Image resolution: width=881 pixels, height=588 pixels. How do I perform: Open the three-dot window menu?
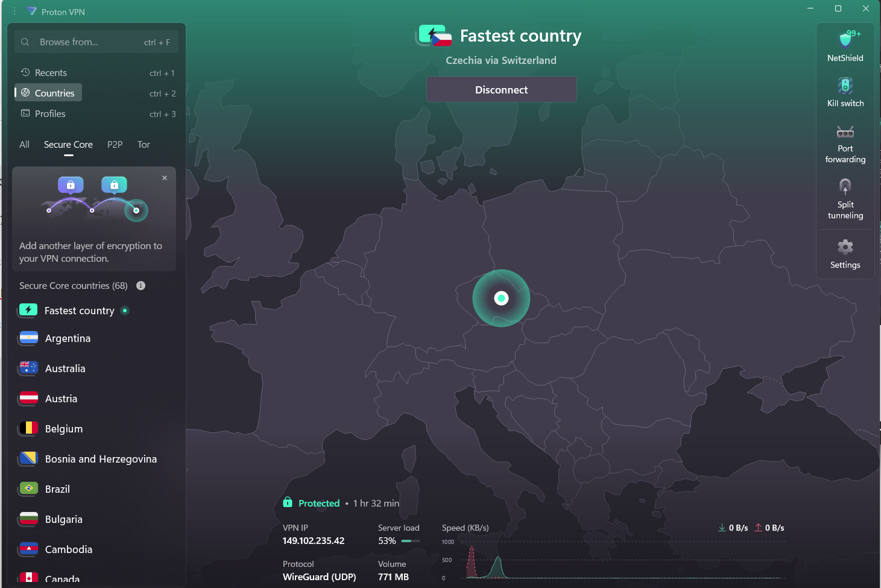coord(14,11)
